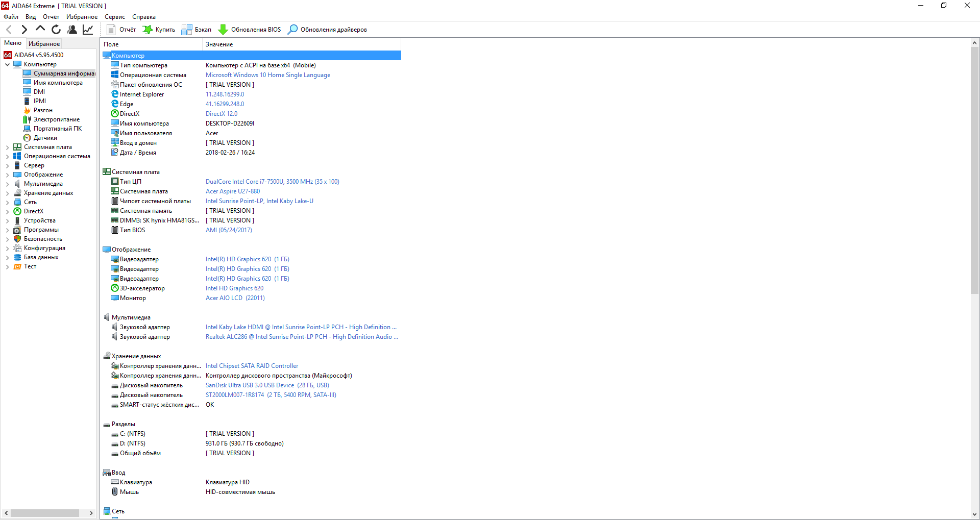Screen dimensions: 980x520
Task: Open the graph chart toolbar icon
Action: pyautogui.click(x=88, y=30)
